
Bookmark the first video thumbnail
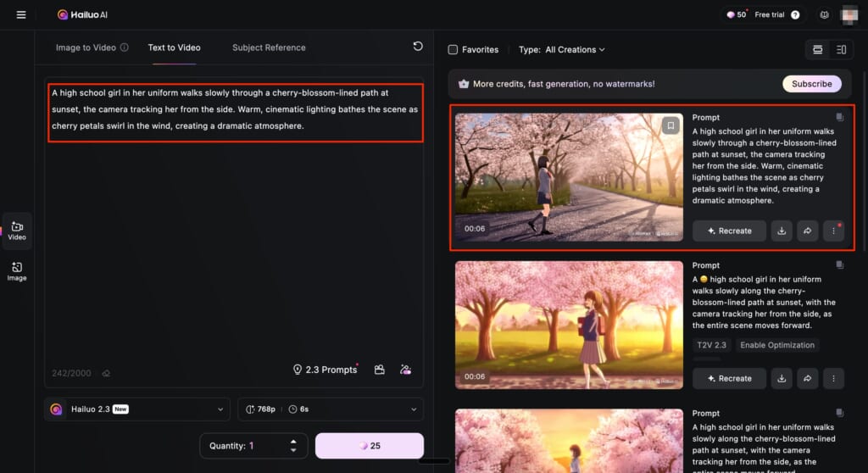[x=670, y=125]
